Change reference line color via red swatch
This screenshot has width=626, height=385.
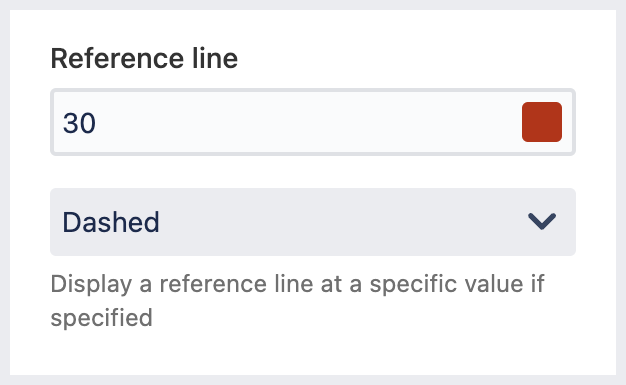click(542, 122)
